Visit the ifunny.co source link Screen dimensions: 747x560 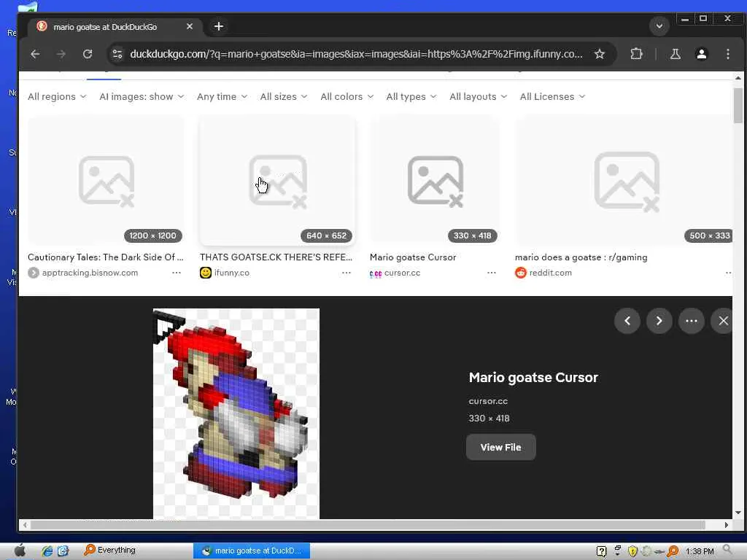231,273
